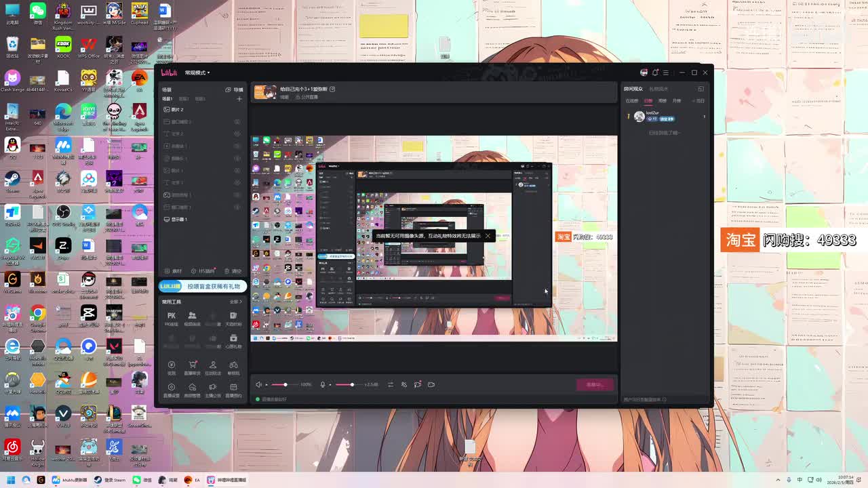Open the 常规模式 mode dropdown
Viewport: 868px width, 488px height.
(197, 73)
